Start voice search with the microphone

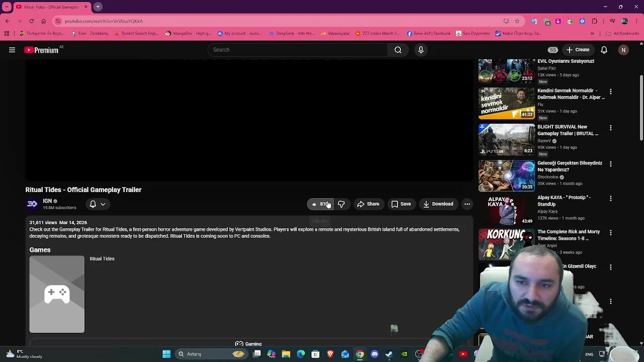click(x=421, y=50)
